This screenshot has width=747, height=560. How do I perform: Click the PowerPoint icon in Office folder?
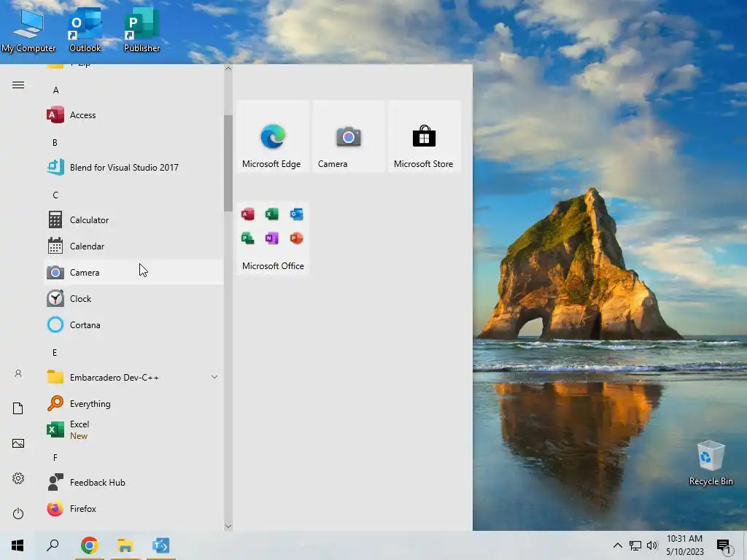[x=296, y=238]
